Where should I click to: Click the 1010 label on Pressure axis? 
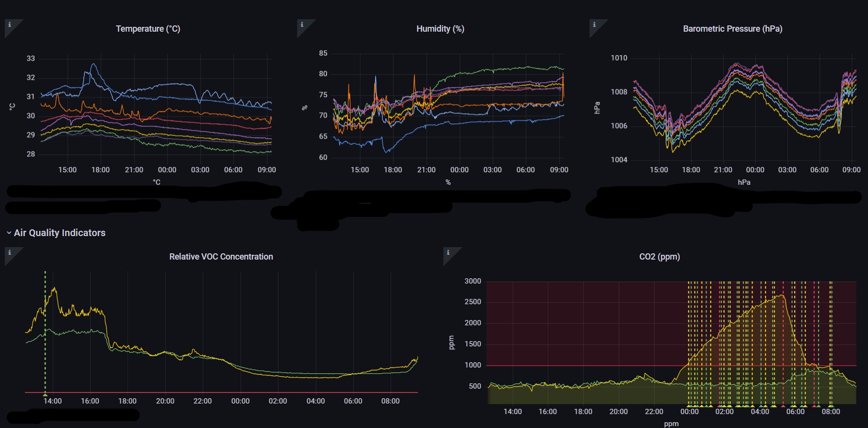click(x=619, y=58)
